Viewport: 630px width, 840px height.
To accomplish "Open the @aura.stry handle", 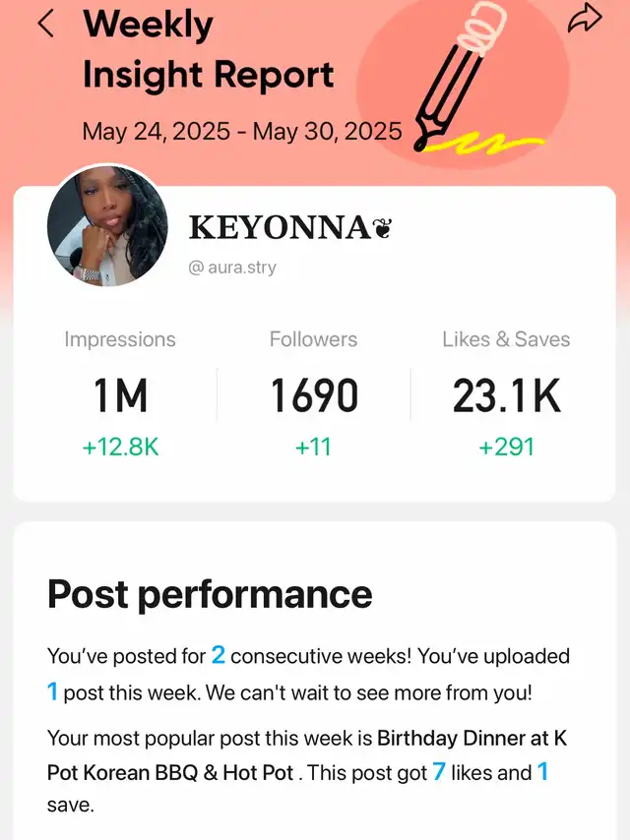I will point(232,267).
